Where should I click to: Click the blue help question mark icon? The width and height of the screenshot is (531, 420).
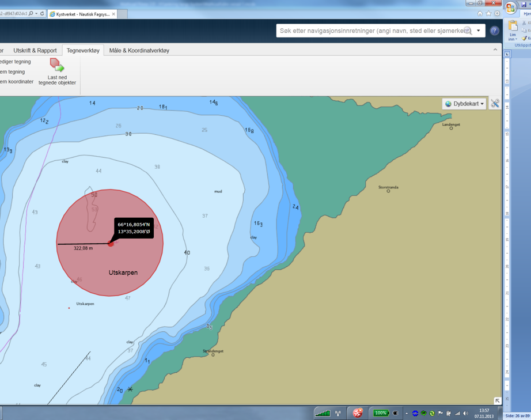(494, 31)
